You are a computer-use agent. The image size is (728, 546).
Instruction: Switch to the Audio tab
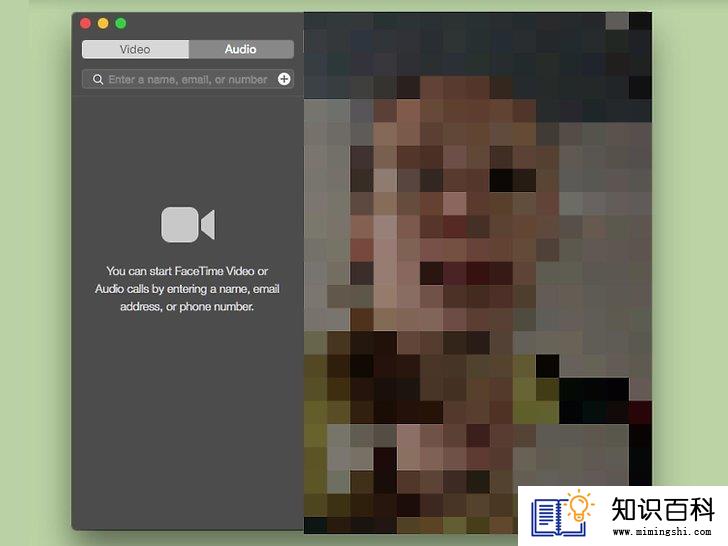point(241,49)
